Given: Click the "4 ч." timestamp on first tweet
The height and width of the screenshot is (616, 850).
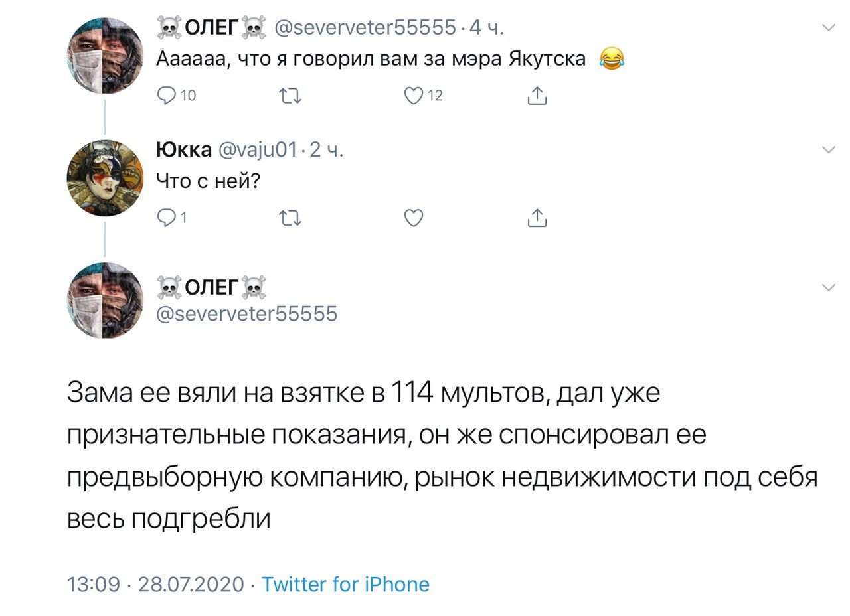Looking at the screenshot, I should 487,28.
